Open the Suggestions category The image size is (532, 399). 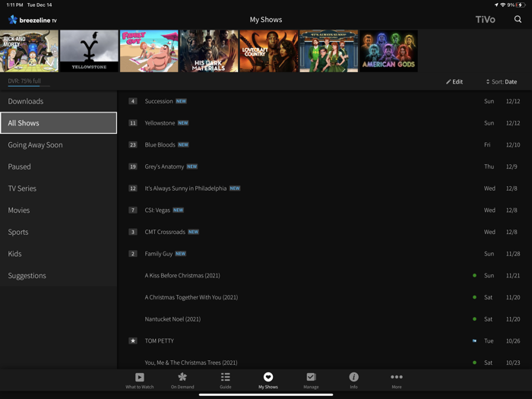(59, 275)
